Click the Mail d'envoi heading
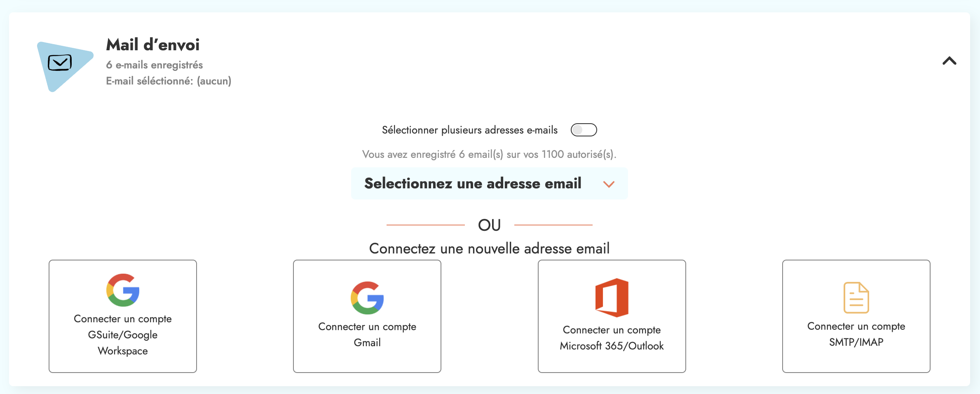 pyautogui.click(x=153, y=45)
